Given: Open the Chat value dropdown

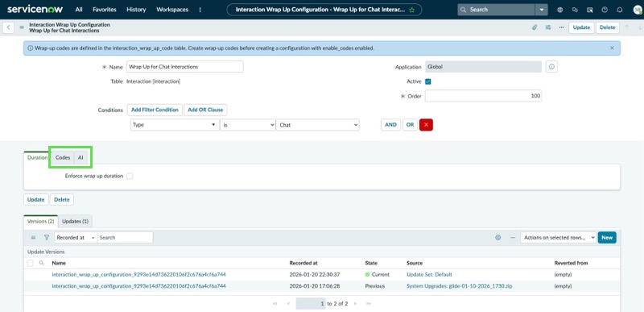Looking at the screenshot, I should point(317,125).
